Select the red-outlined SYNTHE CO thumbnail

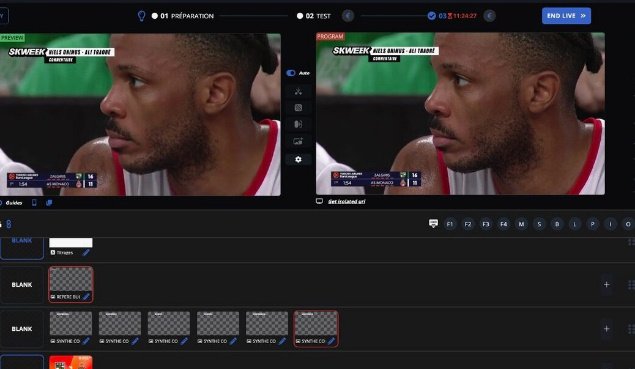pyautogui.click(x=316, y=324)
